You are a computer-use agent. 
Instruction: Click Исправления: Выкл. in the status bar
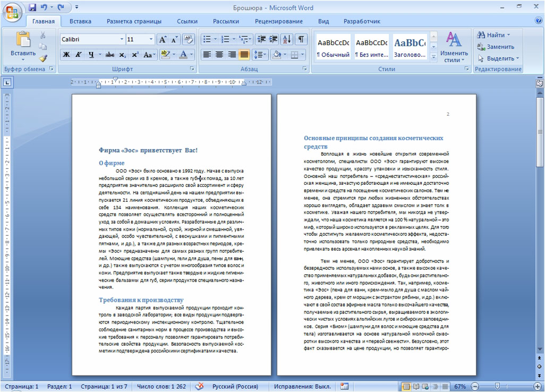(302, 387)
